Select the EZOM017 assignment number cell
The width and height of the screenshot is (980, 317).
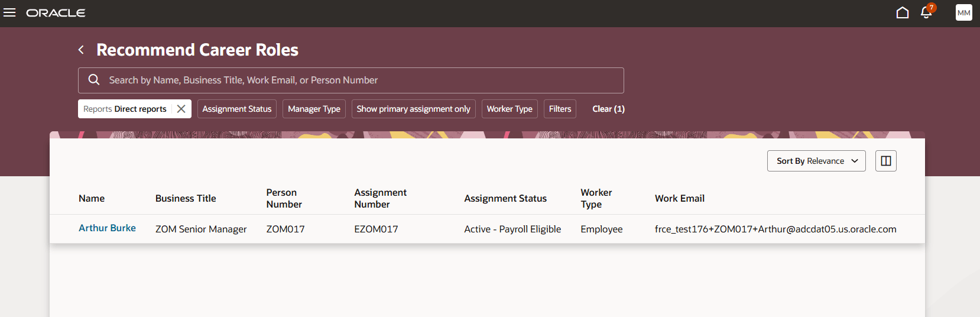pos(376,229)
